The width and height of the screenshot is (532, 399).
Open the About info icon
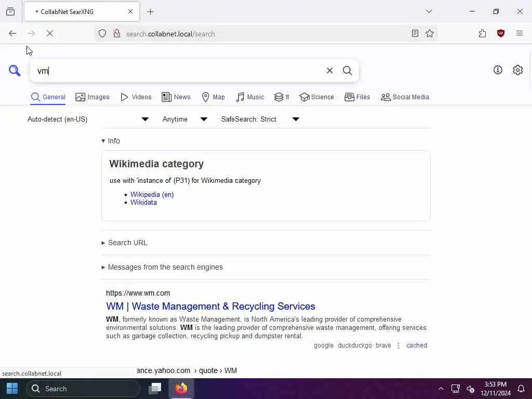point(498,70)
